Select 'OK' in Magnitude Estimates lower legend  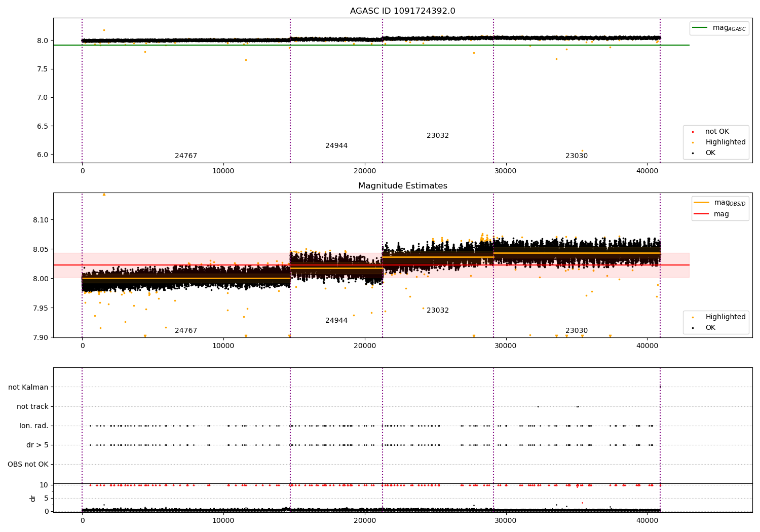pyautogui.click(x=710, y=328)
